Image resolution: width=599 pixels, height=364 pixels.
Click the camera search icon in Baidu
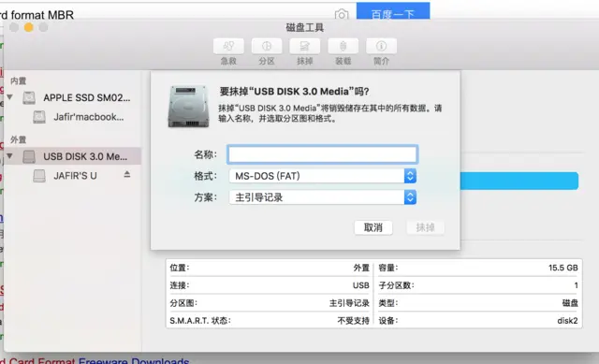coord(342,15)
